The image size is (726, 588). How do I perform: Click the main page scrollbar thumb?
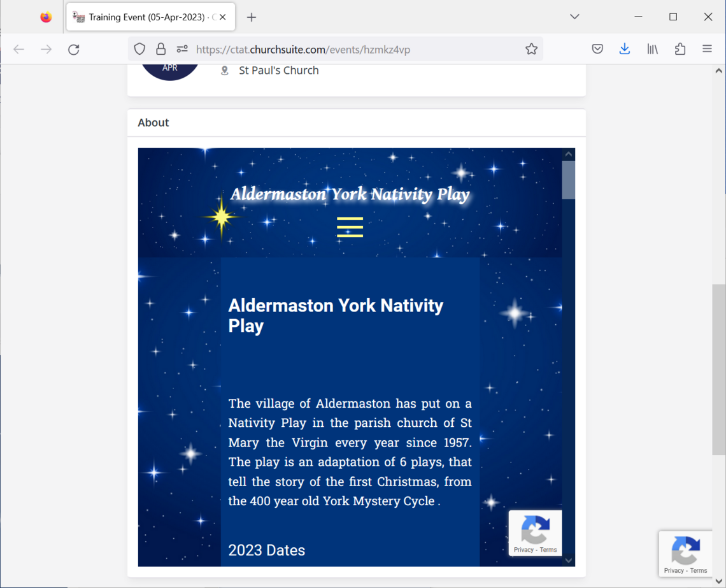pyautogui.click(x=718, y=369)
